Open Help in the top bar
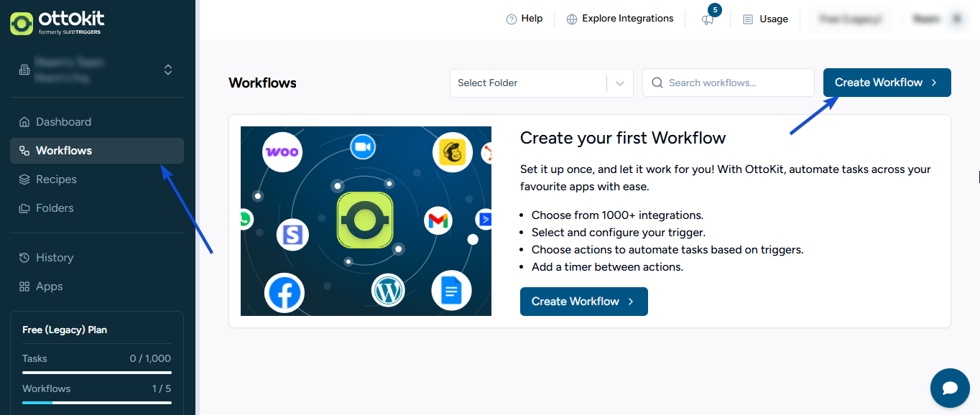The image size is (980, 415). click(x=524, y=19)
